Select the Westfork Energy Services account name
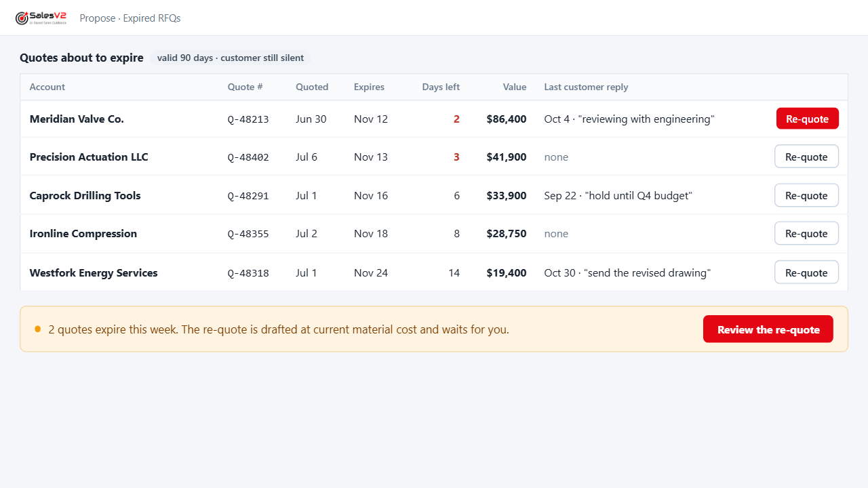This screenshot has width=868, height=488. point(94,272)
